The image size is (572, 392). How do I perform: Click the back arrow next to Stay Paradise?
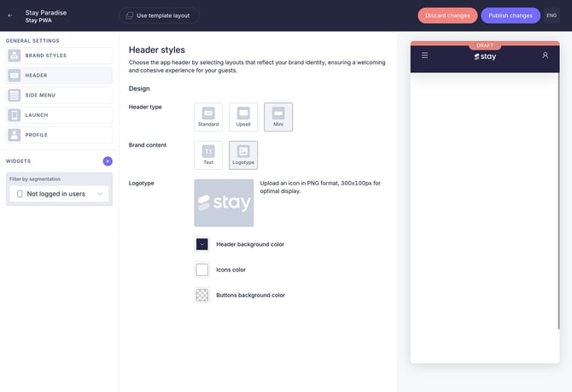(10, 15)
